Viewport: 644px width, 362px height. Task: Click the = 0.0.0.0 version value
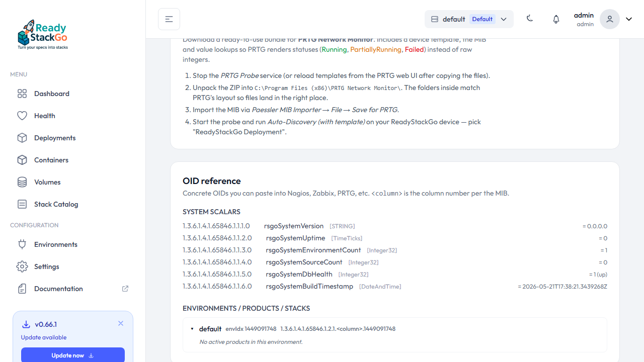pyautogui.click(x=595, y=226)
